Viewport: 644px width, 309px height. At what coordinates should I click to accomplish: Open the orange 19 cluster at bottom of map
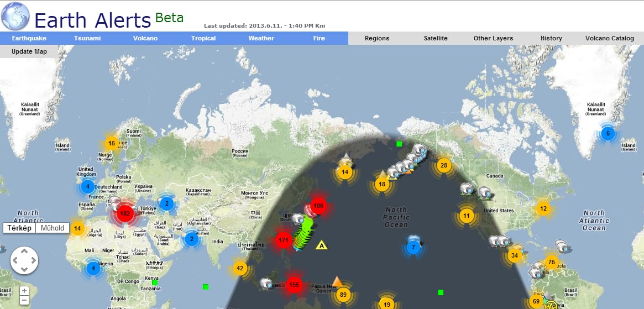pos(386,305)
